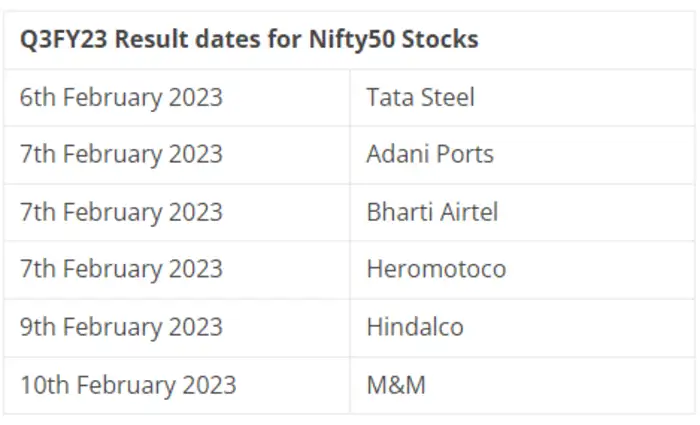Click the date cell beside Bharti Airtel
The width and height of the screenshot is (700, 425).
(121, 212)
